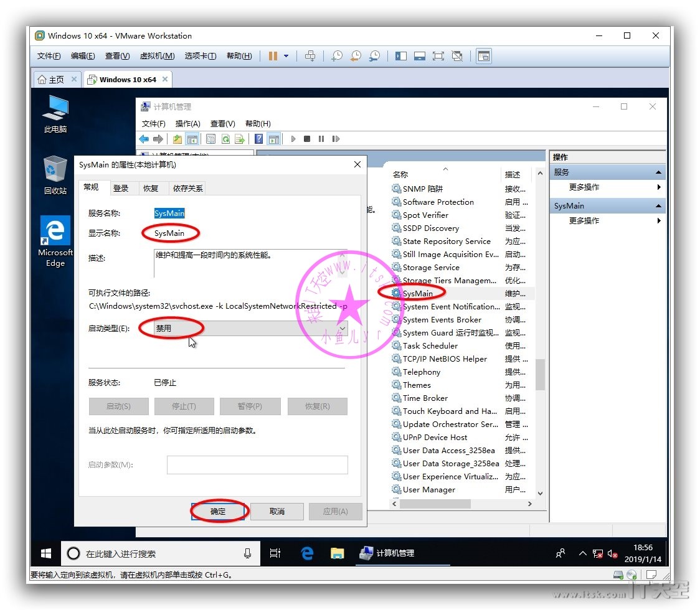Click the Start Service play icon

293,139
